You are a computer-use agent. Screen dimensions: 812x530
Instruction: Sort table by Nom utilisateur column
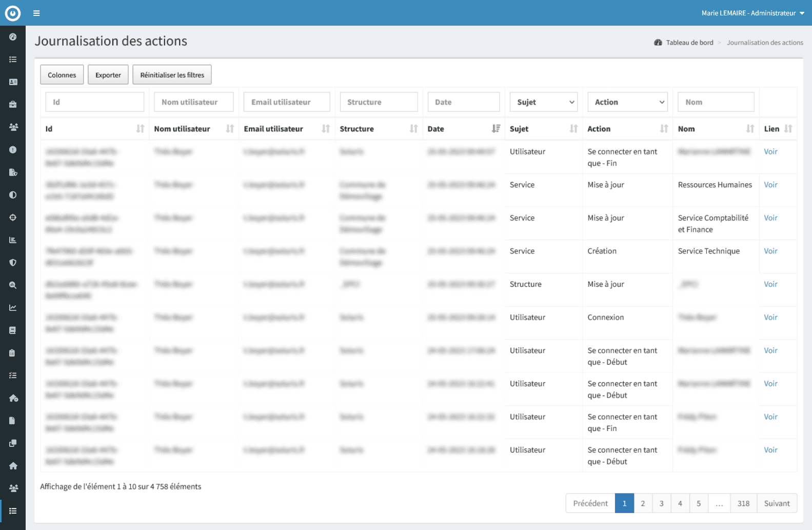tap(230, 129)
